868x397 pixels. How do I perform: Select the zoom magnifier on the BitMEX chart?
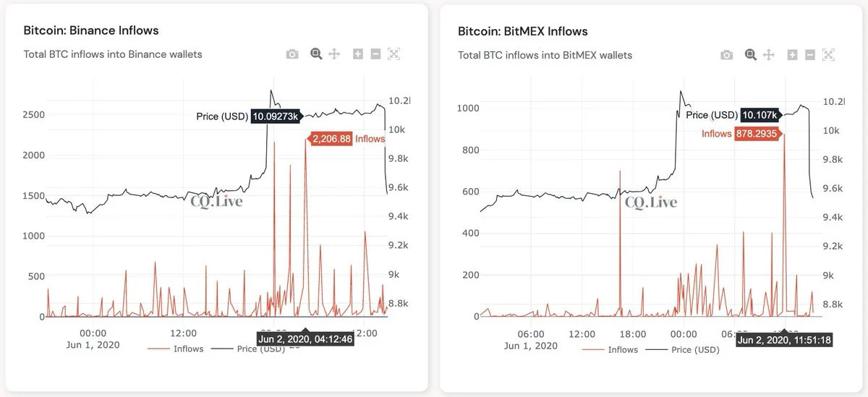tap(751, 55)
